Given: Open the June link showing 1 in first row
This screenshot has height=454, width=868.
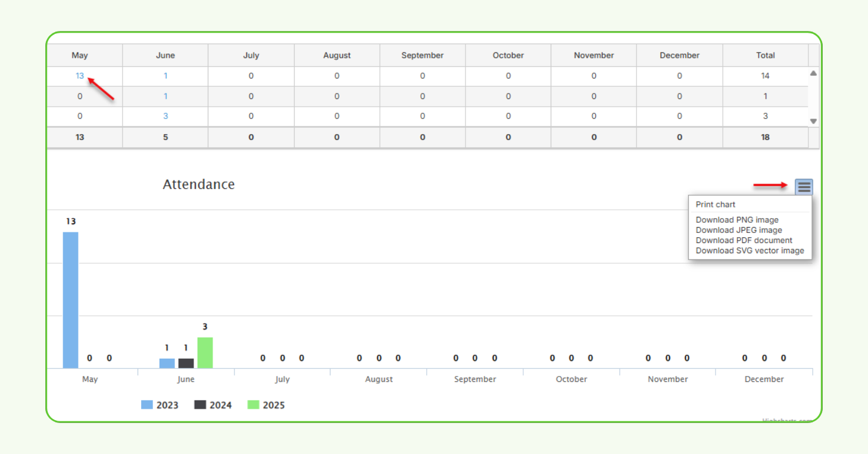Looking at the screenshot, I should (x=166, y=76).
